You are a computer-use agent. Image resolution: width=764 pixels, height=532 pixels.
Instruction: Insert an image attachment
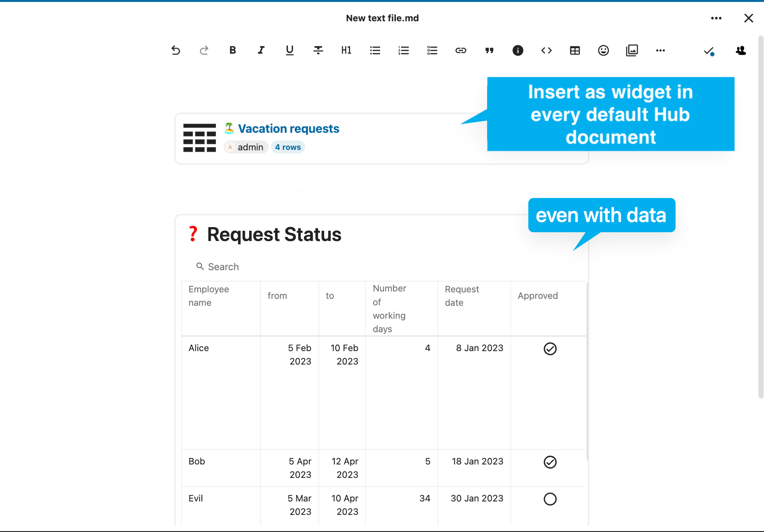(x=632, y=50)
